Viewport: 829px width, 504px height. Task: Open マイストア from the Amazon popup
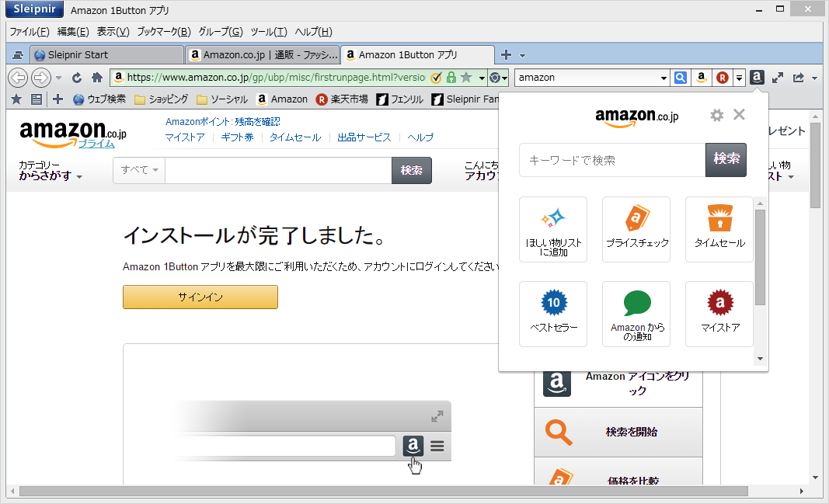[x=719, y=314]
